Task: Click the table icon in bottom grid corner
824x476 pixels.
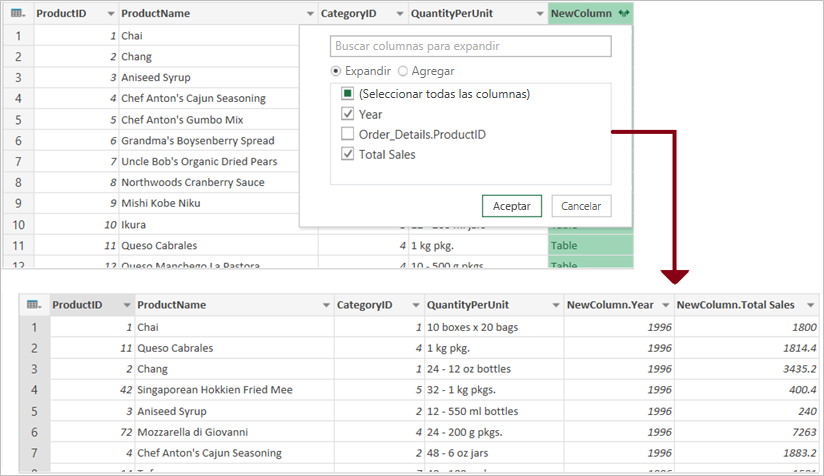Action: (34, 305)
